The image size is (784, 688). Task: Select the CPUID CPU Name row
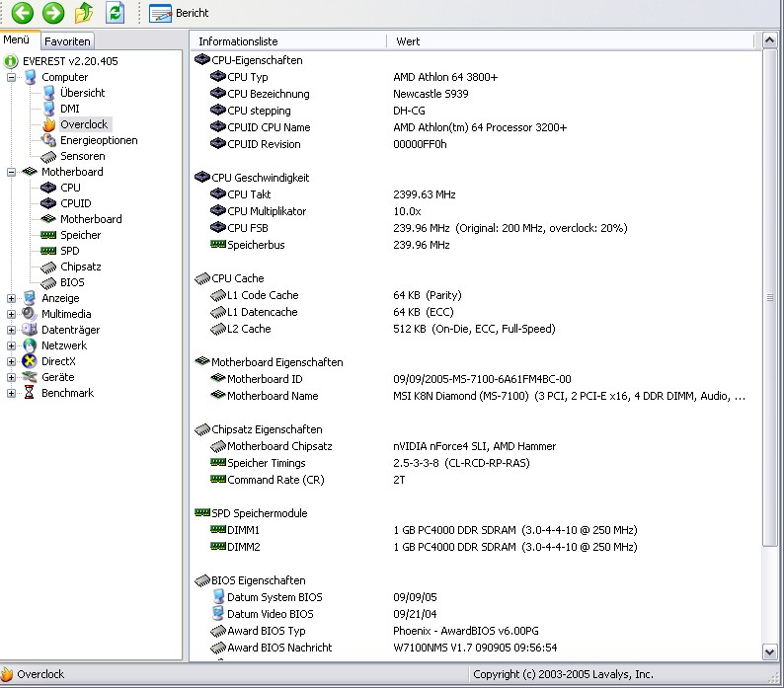(475, 127)
